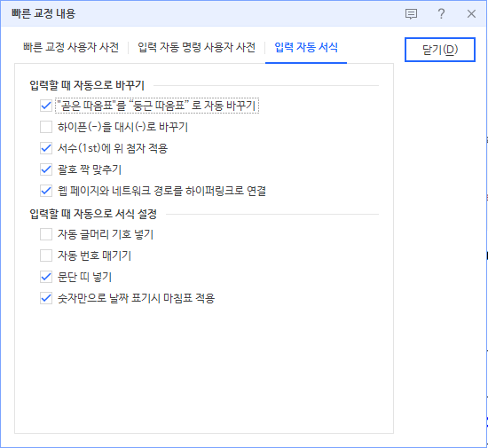The image size is (488, 448).
Task: Switch to 빠른 교정 사용자 사전 tab
Action: [71, 47]
